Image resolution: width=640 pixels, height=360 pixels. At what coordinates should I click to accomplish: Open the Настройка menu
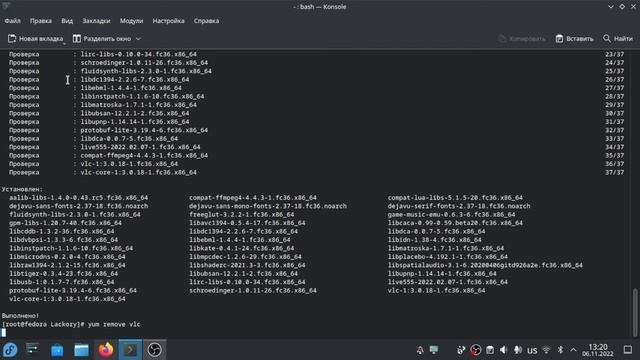[168, 21]
